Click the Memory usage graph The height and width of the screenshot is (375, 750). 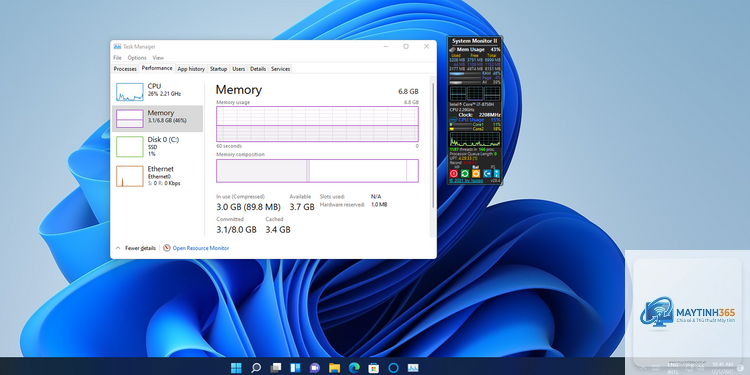pos(317,124)
